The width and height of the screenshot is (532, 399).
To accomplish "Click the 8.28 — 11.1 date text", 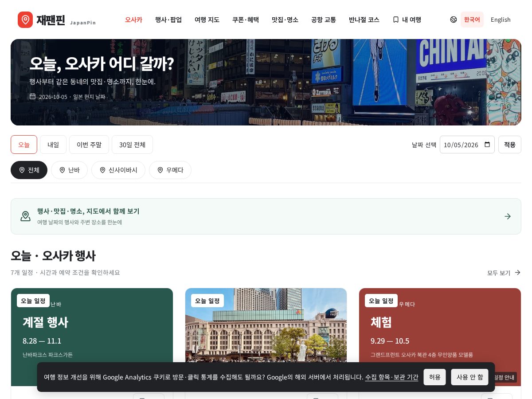I will click(42, 341).
